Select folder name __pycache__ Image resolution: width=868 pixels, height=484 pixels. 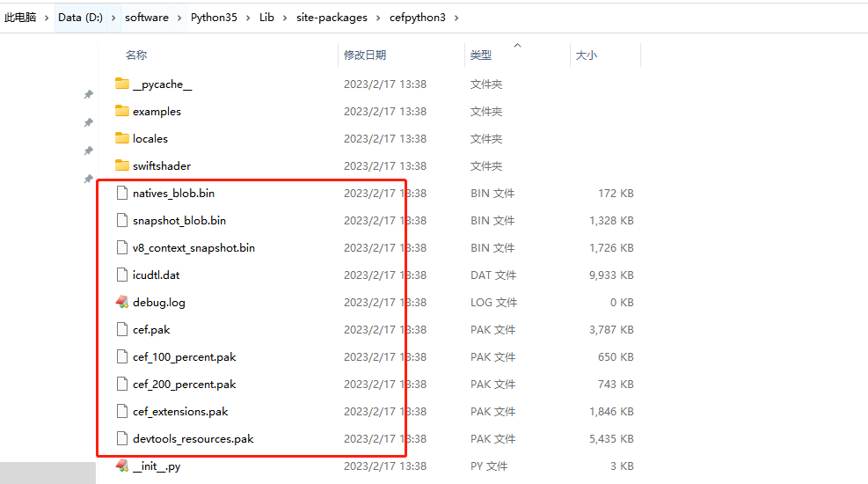pos(162,84)
